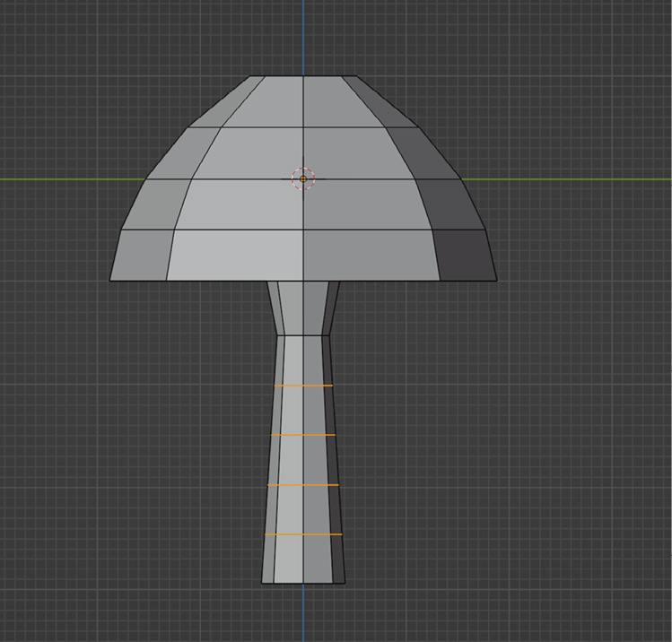This screenshot has height=642, width=672.
Task: Click the flared neck section under the cap
Action: 303,308
